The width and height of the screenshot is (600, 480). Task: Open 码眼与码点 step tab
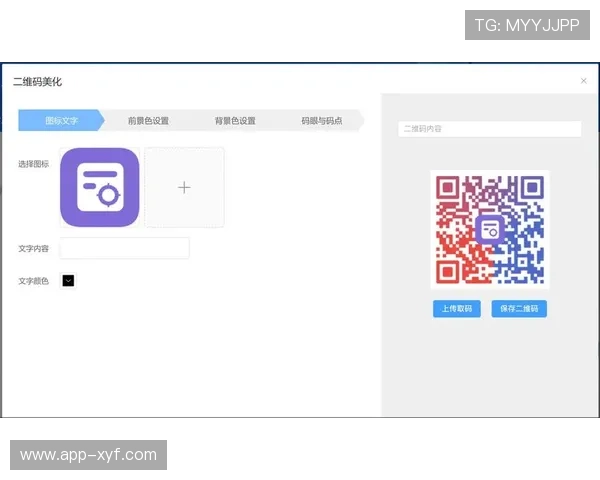[322, 121]
